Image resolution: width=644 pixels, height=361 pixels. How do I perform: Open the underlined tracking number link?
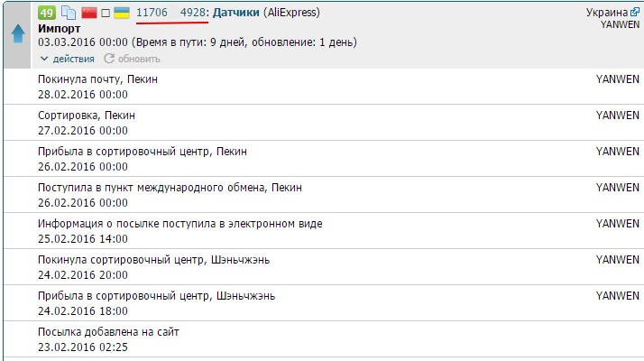171,13
